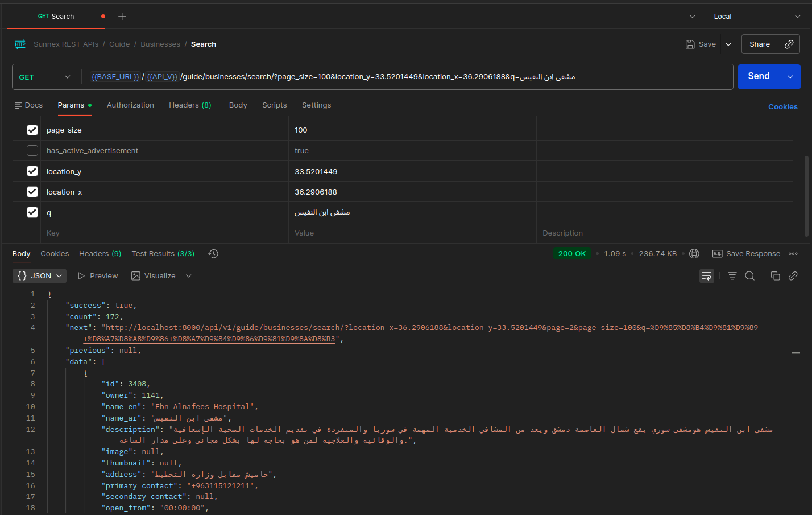The width and height of the screenshot is (812, 515).
Task: Uncheck the location_x parameter
Action: tap(32, 192)
